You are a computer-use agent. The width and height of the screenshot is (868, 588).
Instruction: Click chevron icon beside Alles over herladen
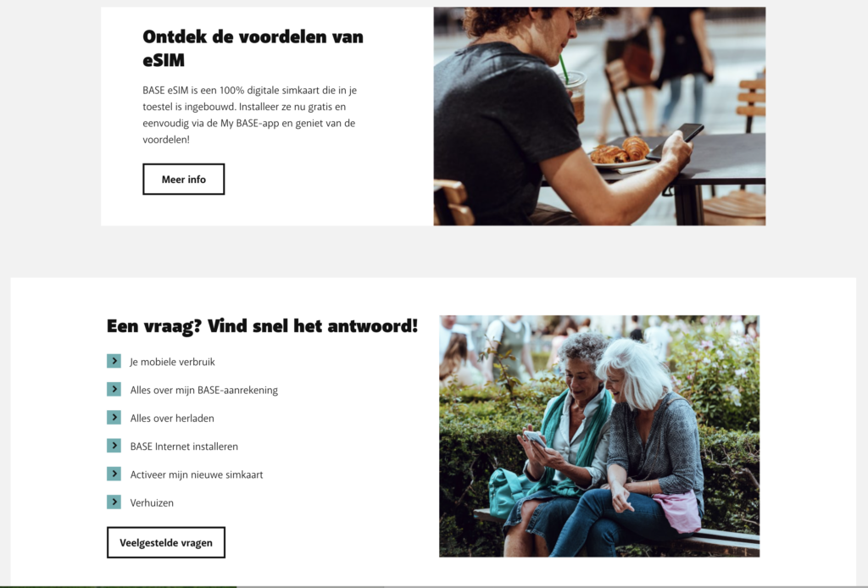(114, 418)
